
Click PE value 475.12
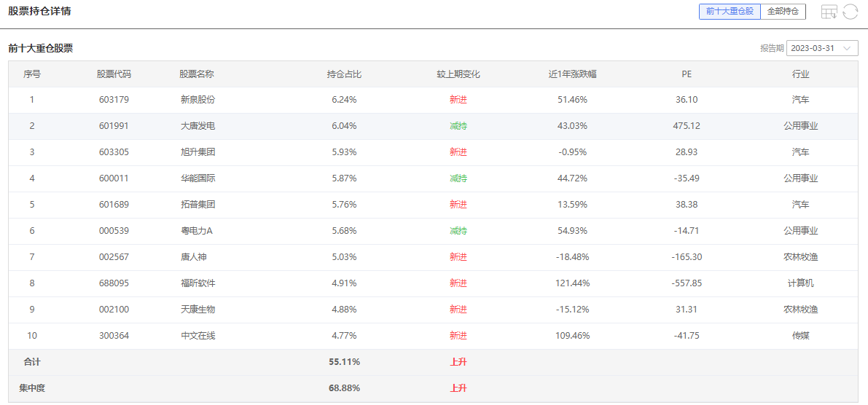[x=687, y=126]
